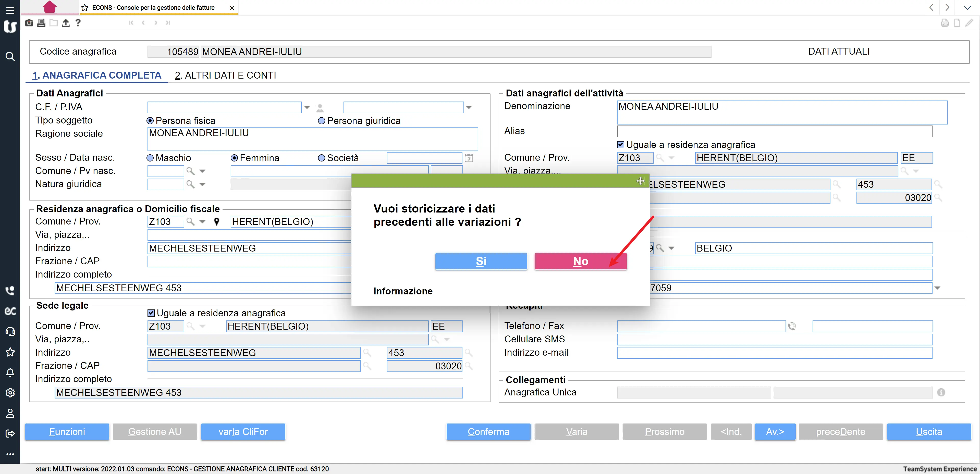Select the ECONS console tab

tap(153, 8)
